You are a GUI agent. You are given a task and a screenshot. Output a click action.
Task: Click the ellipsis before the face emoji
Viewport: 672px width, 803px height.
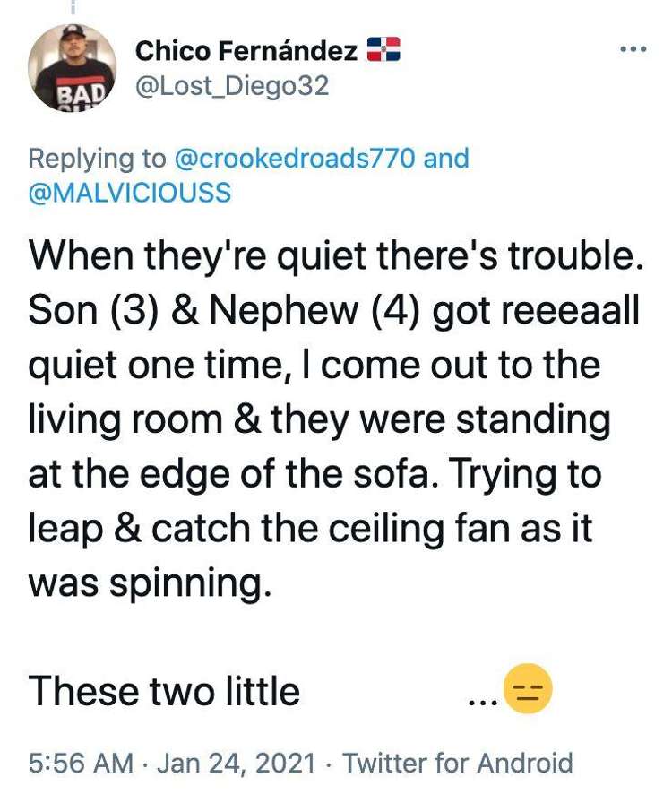click(x=482, y=703)
